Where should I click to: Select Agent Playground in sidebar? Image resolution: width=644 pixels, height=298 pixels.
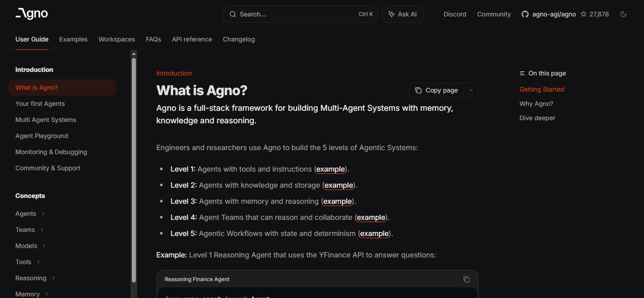pyautogui.click(x=41, y=136)
